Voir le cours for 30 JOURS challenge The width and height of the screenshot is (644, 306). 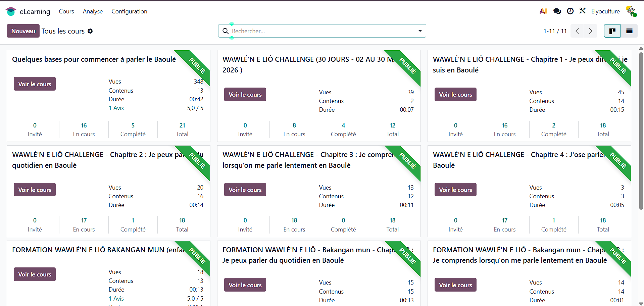tap(245, 95)
